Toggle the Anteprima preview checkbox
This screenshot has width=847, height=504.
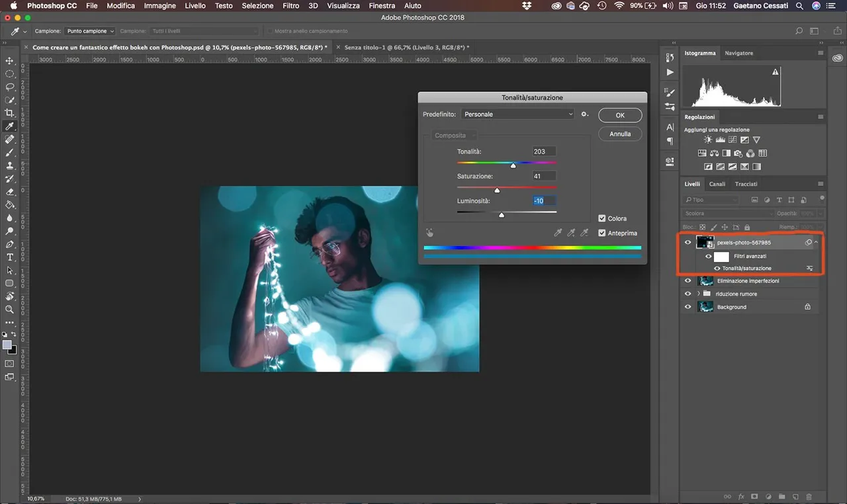point(602,233)
